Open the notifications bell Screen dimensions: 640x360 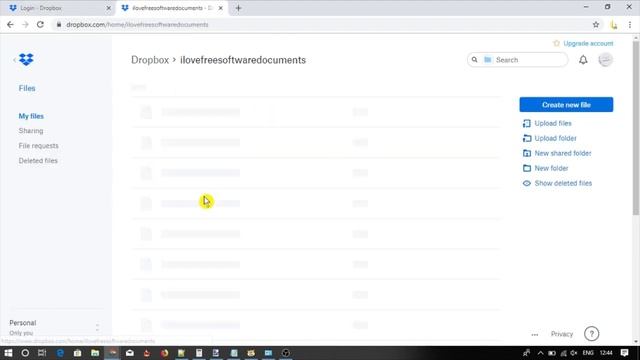click(583, 60)
